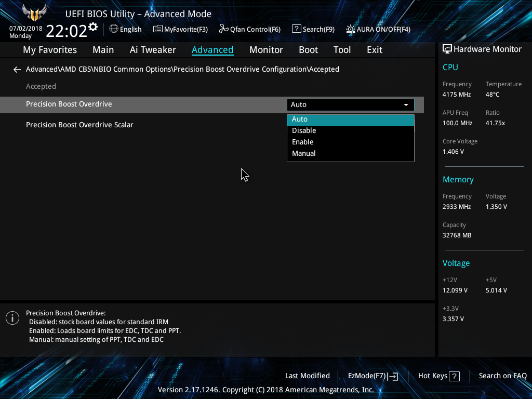Click the AURA light bulb icon
Viewport: 532px width, 399px height.
(351, 29)
